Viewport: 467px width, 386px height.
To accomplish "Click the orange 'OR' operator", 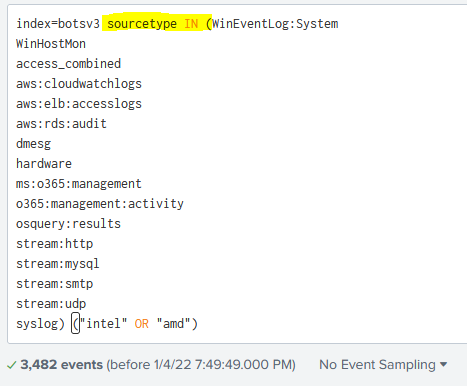I will (x=142, y=324).
